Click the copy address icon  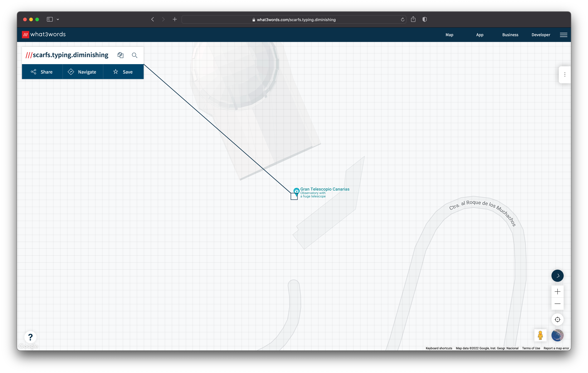[120, 55]
